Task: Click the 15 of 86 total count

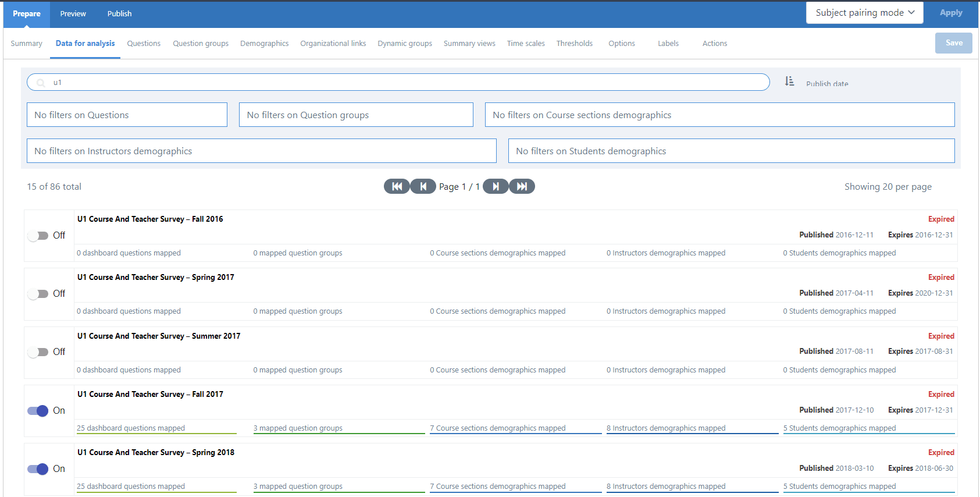Action: [54, 187]
